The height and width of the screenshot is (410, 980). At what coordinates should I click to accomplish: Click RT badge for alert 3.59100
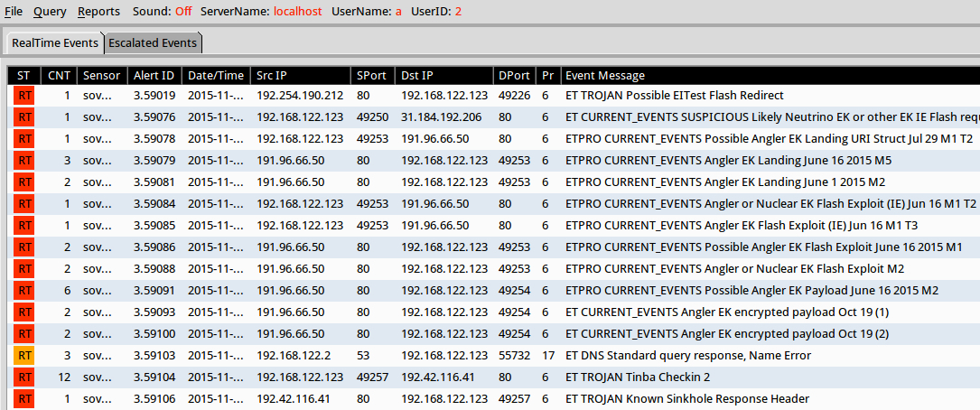click(x=24, y=333)
